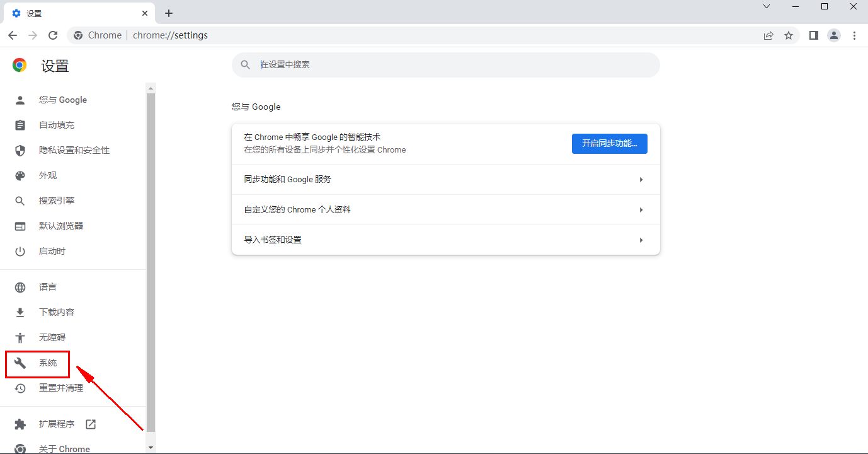
Task: Expand arrow on 自定义您的 Chrome 个人资料 row
Action: pos(641,210)
